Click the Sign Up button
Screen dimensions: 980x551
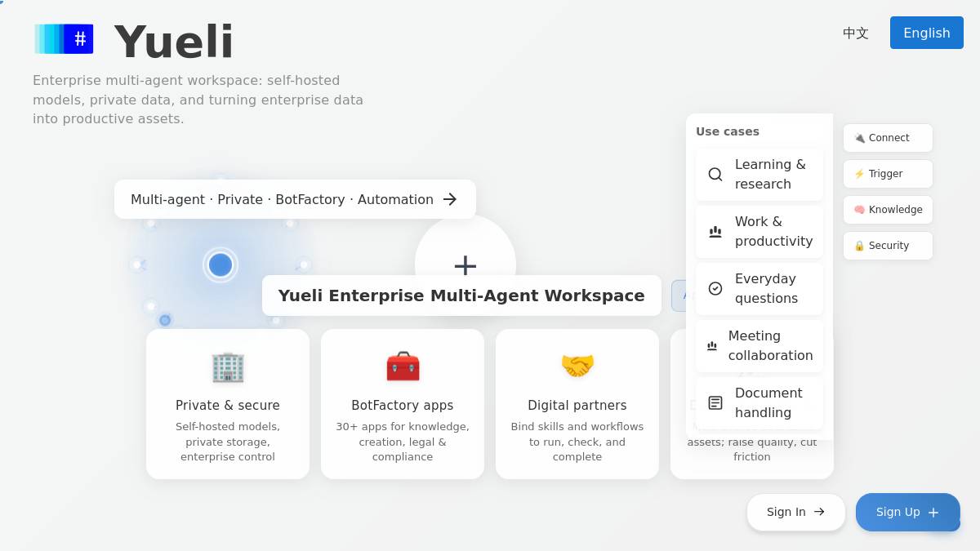coord(908,512)
